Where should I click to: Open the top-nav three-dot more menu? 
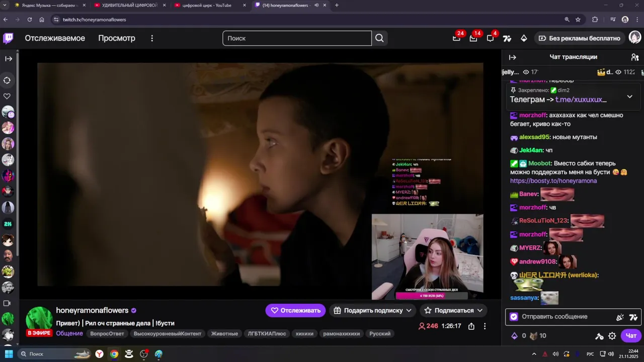click(152, 38)
